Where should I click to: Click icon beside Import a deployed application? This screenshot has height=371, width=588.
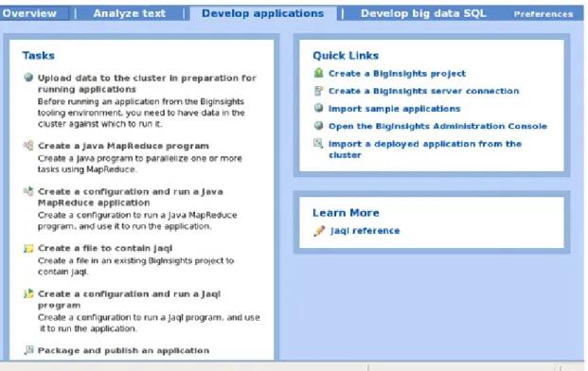[x=318, y=143]
